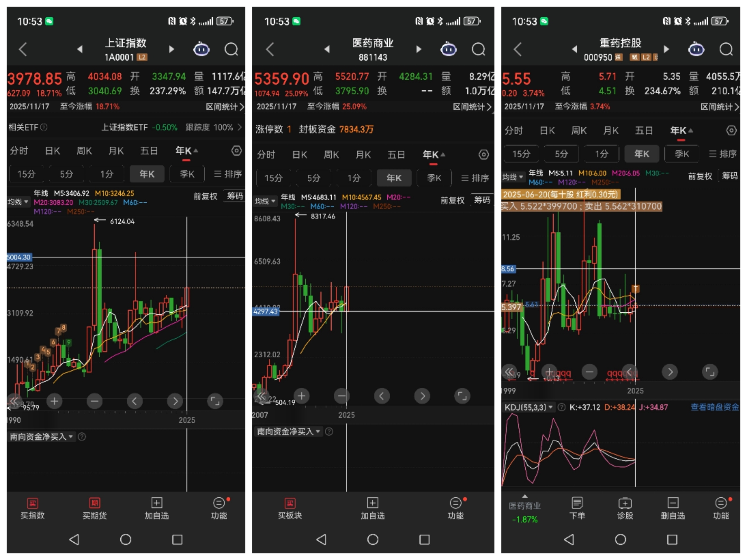Expand 重药控股 chart to fullscreen
This screenshot has height=560, width=747.
click(x=710, y=372)
